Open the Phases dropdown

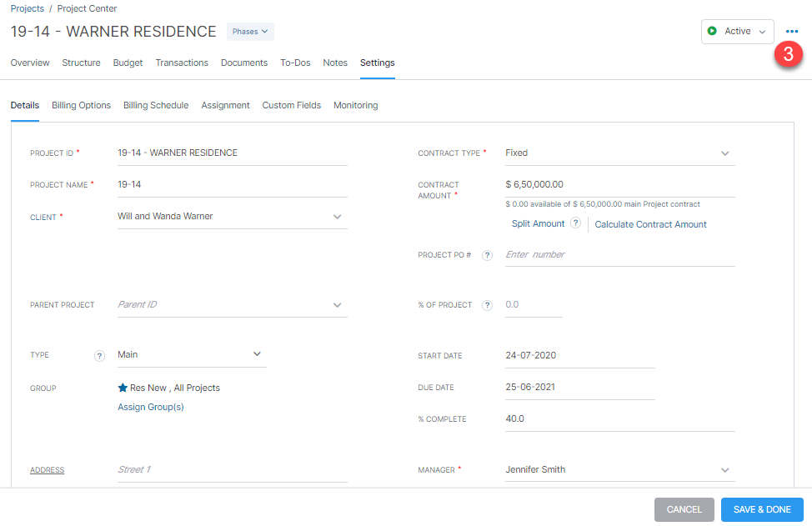pos(250,32)
